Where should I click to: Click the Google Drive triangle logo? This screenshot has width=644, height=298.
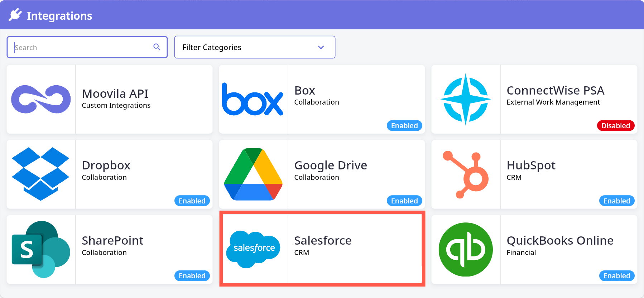point(253,174)
